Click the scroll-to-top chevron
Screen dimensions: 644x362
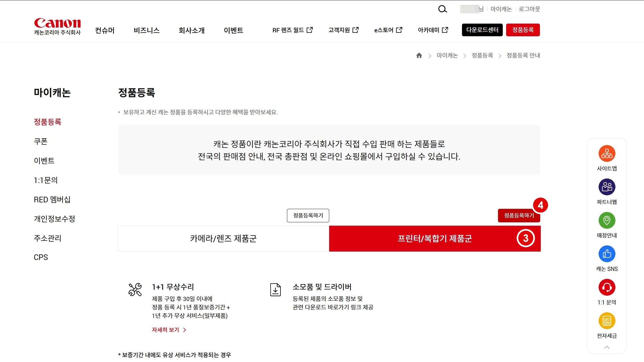[x=607, y=347]
